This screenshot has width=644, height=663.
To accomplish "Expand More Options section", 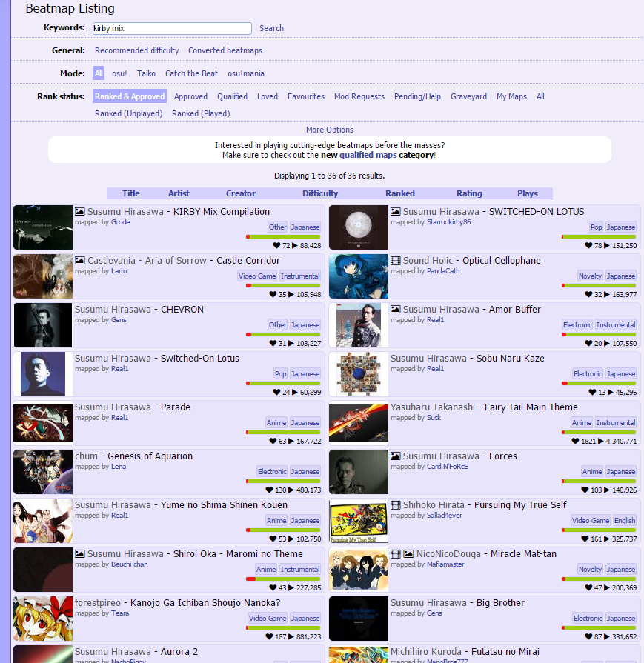I will point(329,130).
